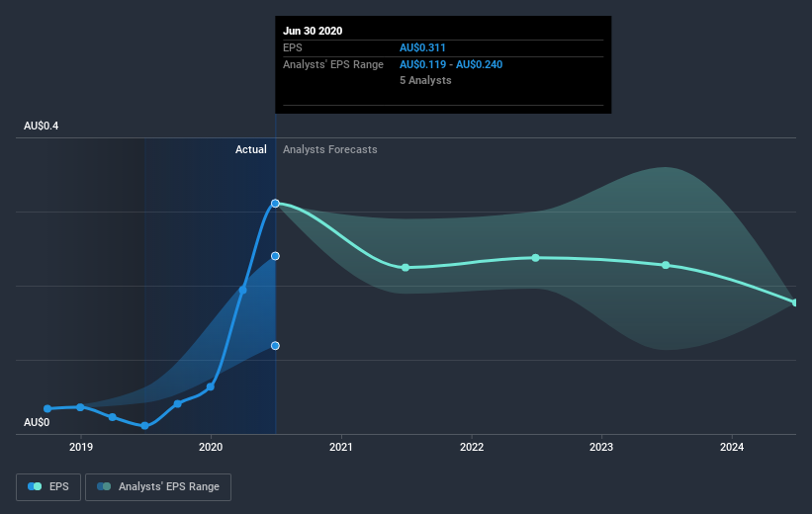Click the tooltip range text AU$0.119 - AU$0.240

click(x=451, y=64)
